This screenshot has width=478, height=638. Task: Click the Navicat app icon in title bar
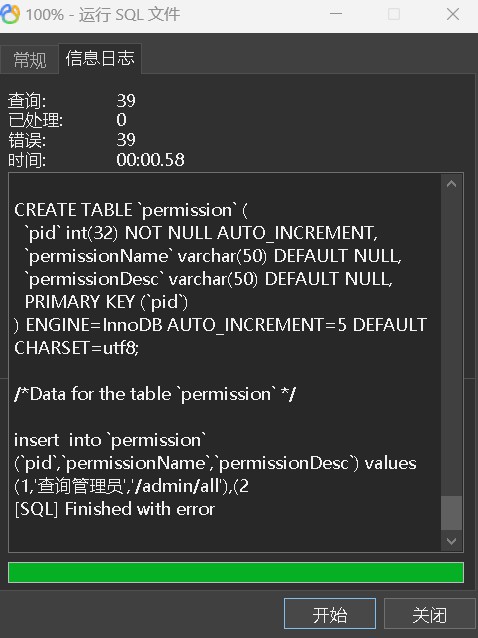tap(10, 15)
